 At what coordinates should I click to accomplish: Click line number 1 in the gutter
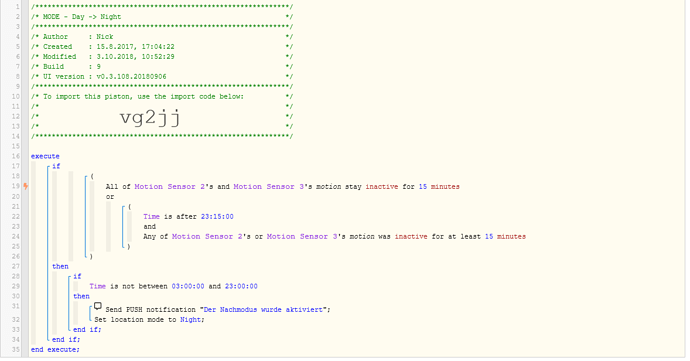tap(18, 7)
